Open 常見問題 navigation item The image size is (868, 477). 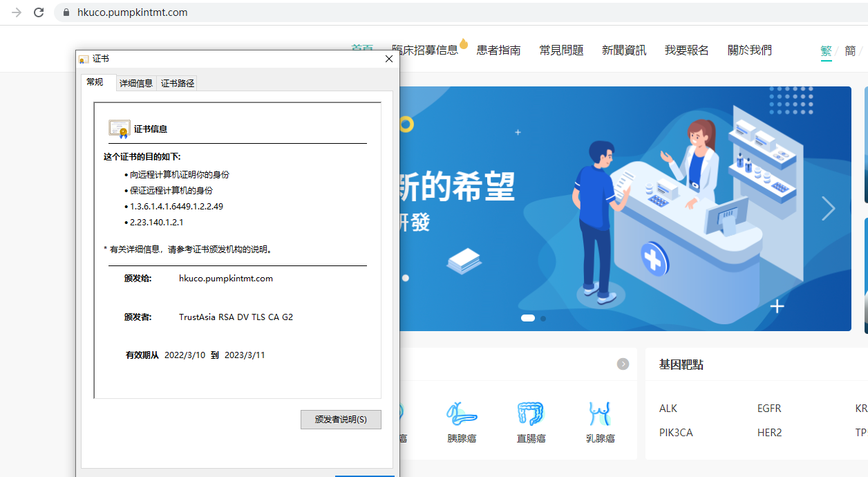561,50
